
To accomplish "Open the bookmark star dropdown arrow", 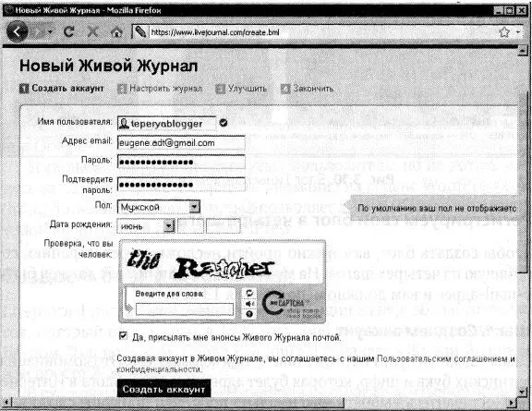I will point(518,32).
